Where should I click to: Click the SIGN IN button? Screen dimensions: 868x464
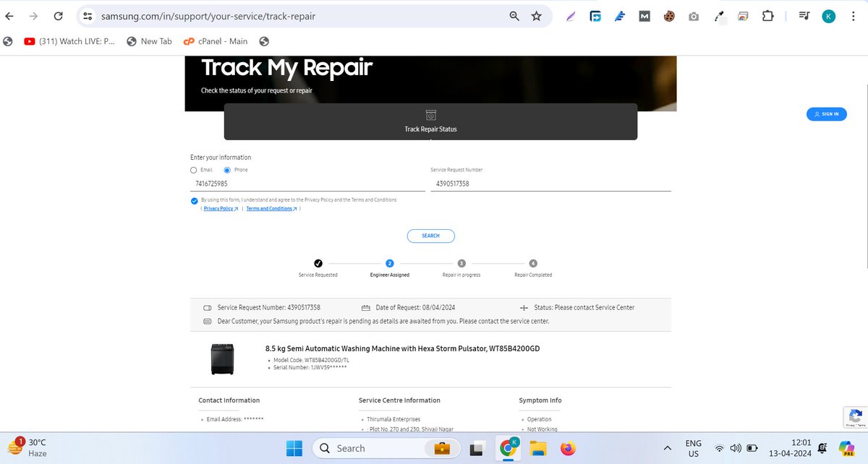(x=827, y=113)
